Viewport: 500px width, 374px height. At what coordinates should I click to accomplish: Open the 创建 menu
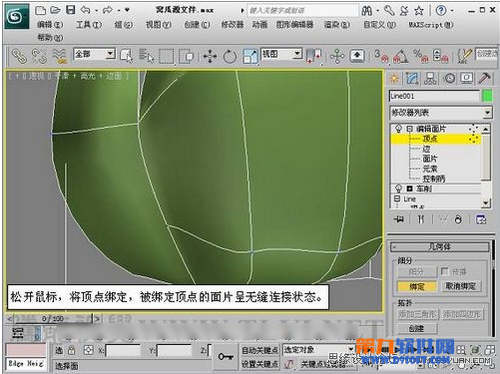coord(197,25)
